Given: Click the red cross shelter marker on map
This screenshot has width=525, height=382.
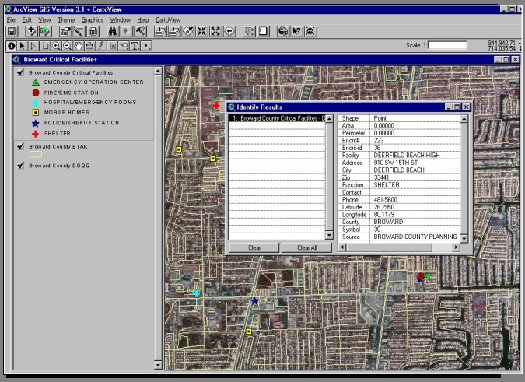Looking at the screenshot, I should 216,106.
